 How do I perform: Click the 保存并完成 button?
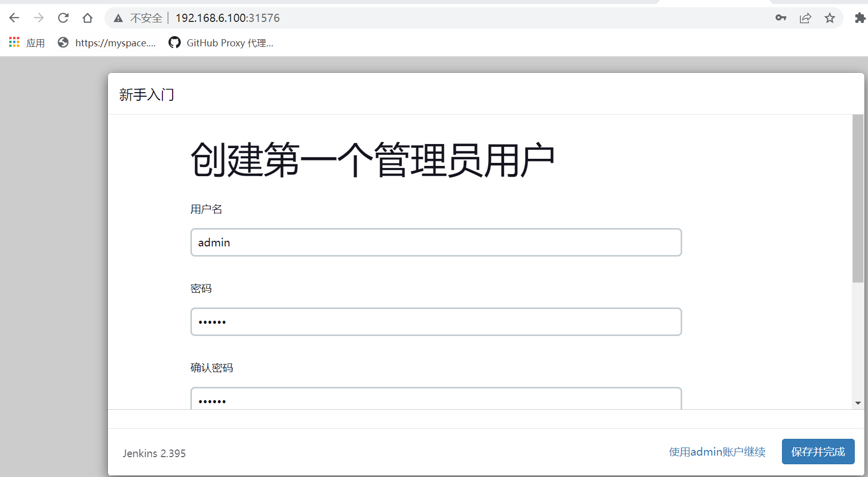pos(818,452)
